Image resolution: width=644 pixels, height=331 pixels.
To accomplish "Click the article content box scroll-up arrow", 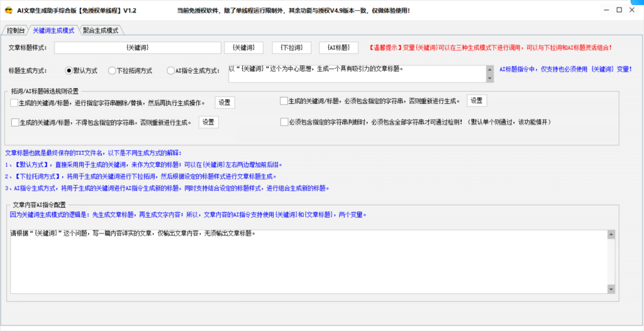I will (x=611, y=234).
